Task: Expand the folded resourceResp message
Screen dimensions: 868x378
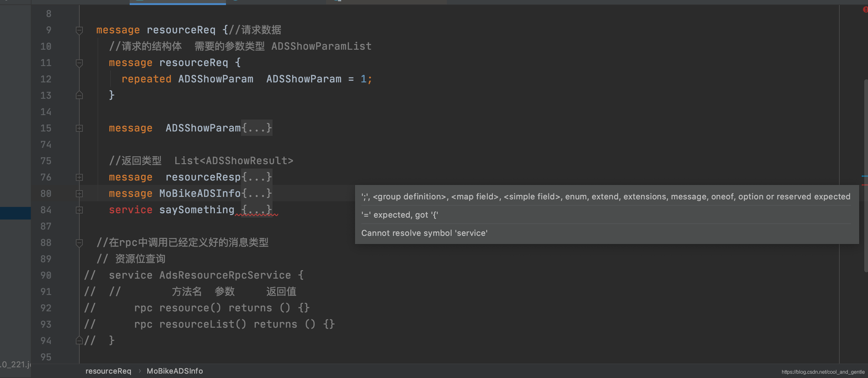Action: click(79, 177)
